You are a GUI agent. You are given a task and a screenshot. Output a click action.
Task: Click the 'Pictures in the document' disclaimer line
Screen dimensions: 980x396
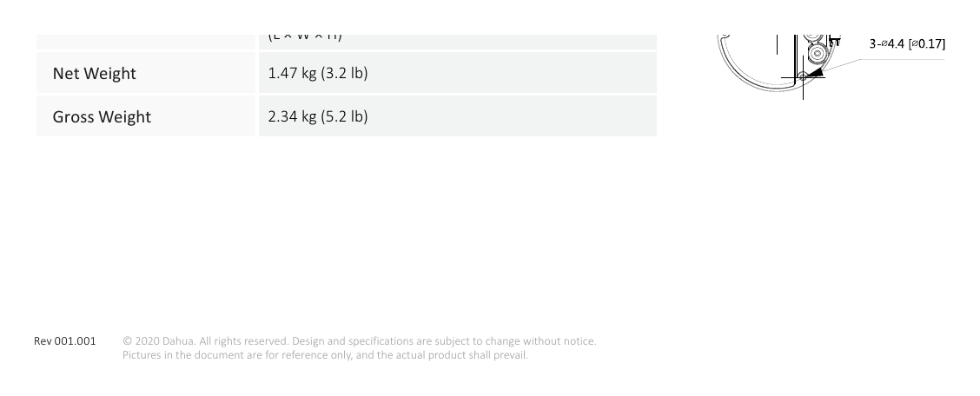tap(325, 355)
